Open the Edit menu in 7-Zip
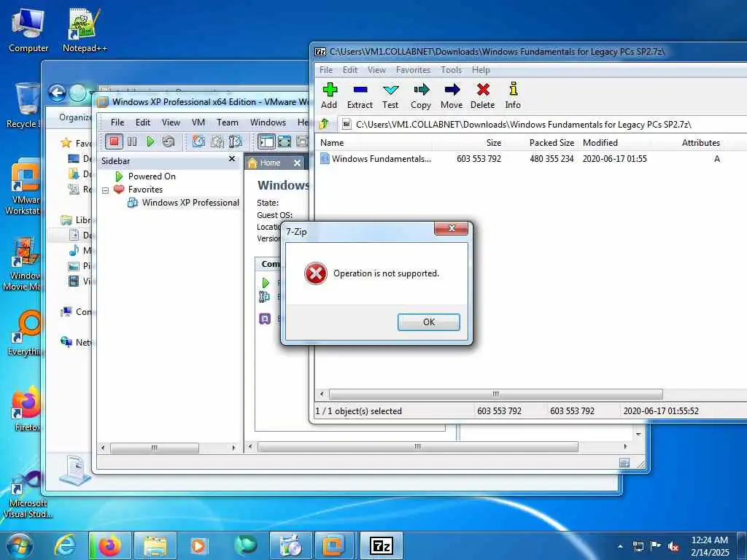747x560 pixels. coord(350,70)
